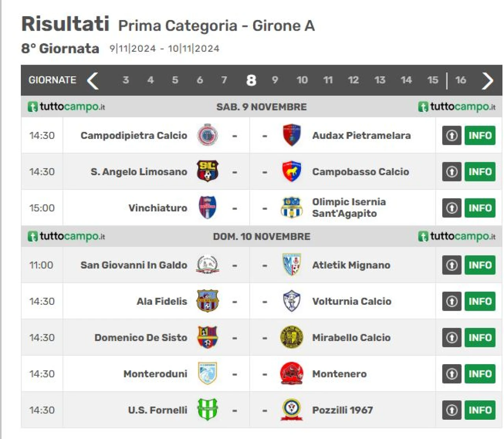Click the Audax Pietramelara shield logo

291,135
